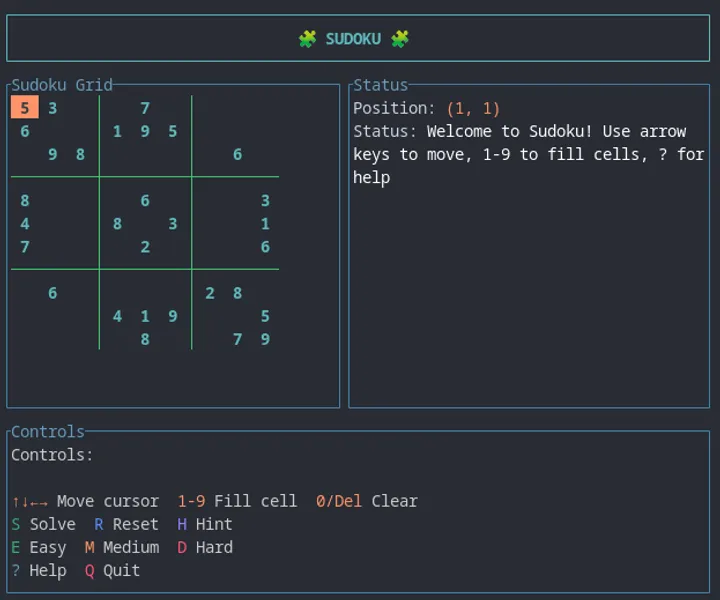The height and width of the screenshot is (600, 720).
Task: Select the 3 in the center box
Action: click(173, 224)
